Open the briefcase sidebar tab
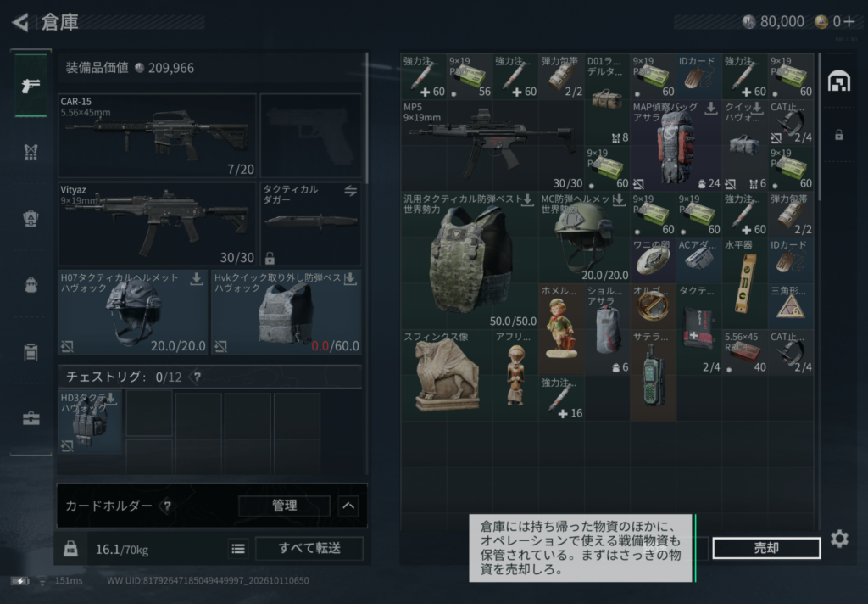The image size is (868, 604). pyautogui.click(x=31, y=418)
